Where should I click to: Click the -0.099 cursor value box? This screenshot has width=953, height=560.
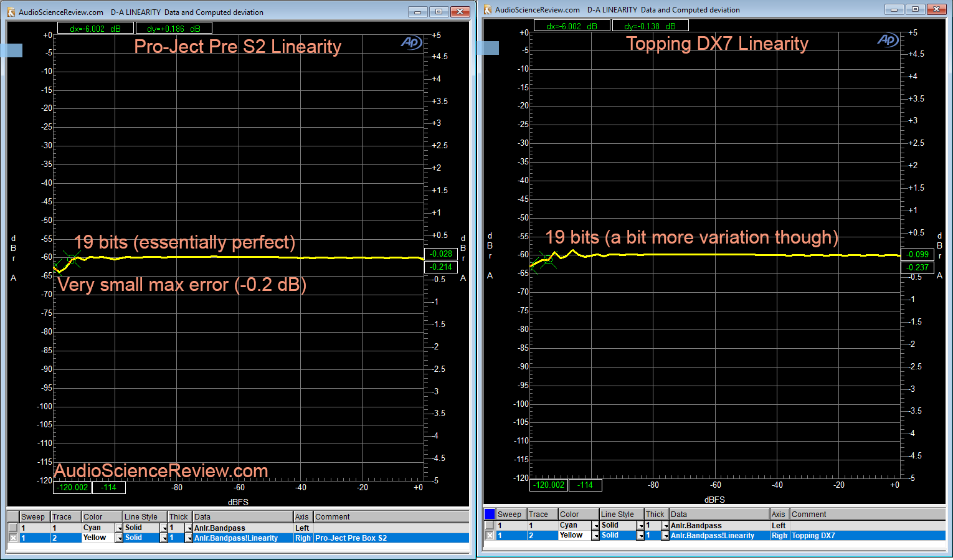[x=917, y=255]
